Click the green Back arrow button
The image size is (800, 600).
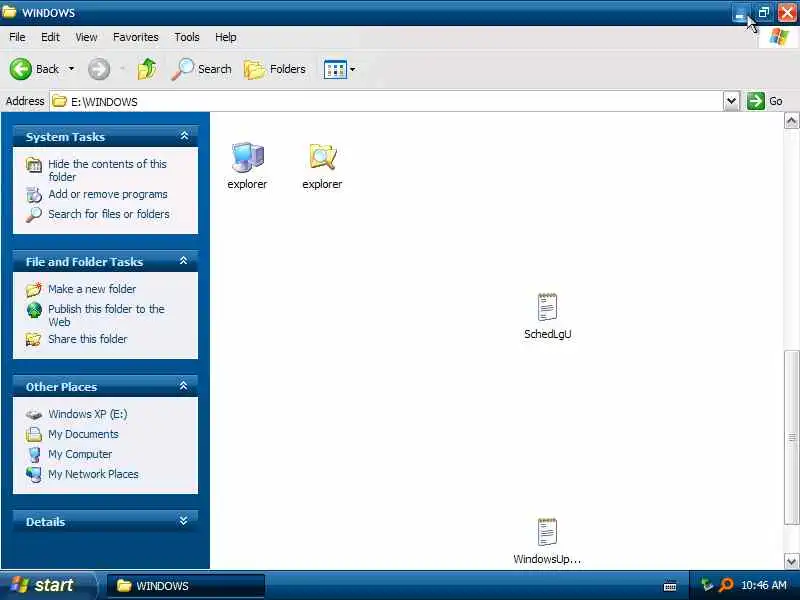(20, 69)
